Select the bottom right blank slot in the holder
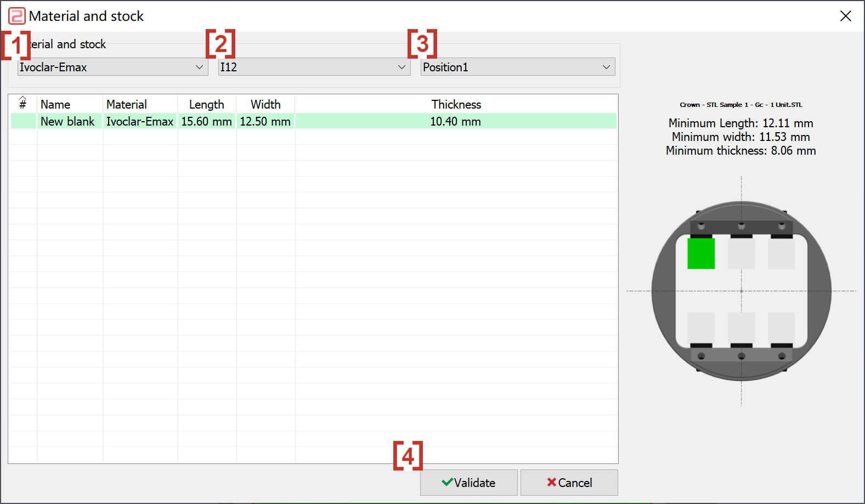 click(782, 328)
